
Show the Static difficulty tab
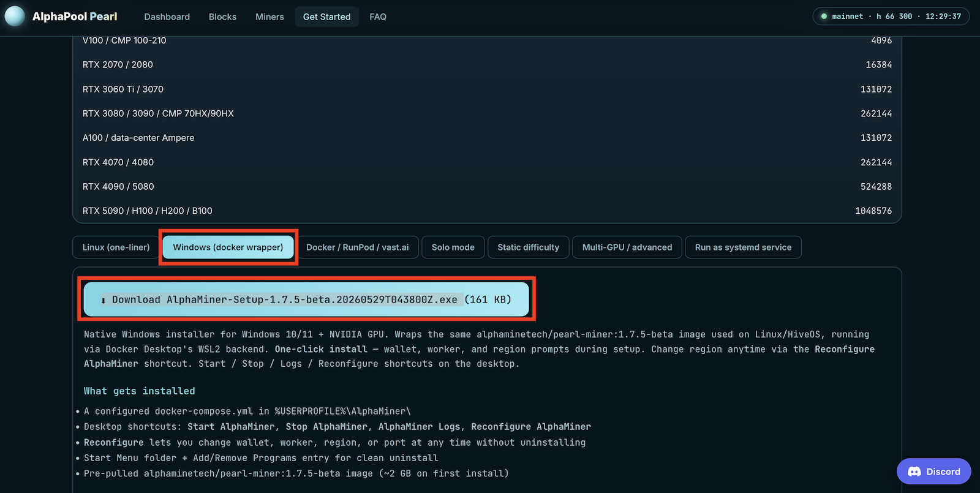tap(529, 247)
